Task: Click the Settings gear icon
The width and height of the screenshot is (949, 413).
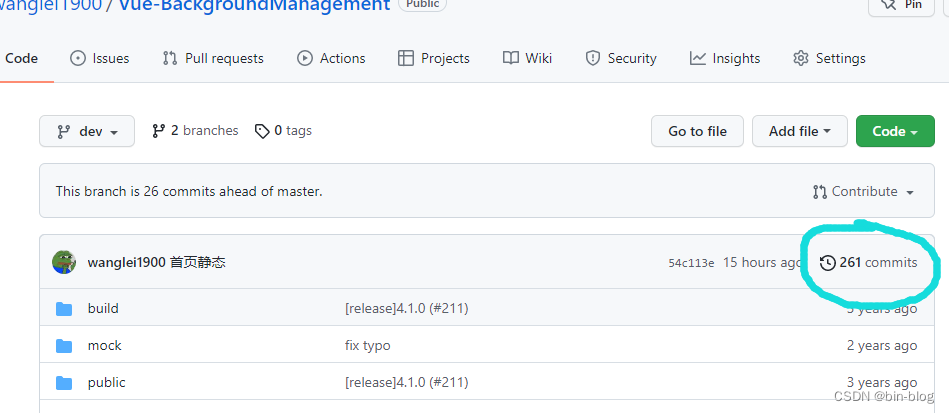Action: (x=801, y=59)
